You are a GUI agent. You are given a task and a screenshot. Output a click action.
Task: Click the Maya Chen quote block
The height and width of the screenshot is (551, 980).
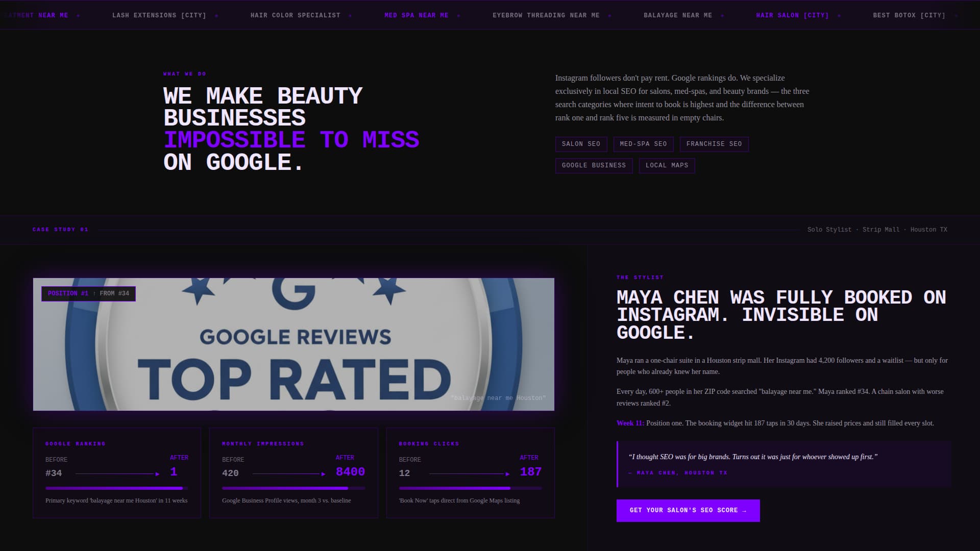(x=784, y=464)
